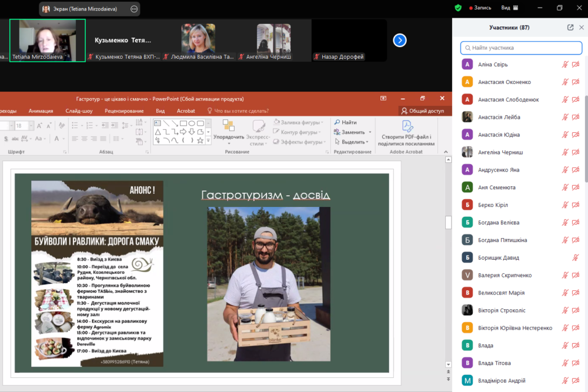
Task: Open the Вид view menu in Zoom
Action: click(x=509, y=8)
